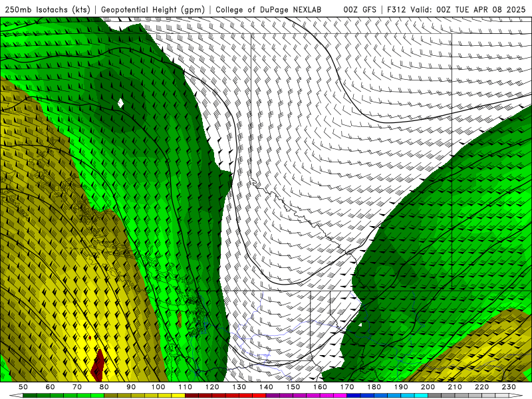Click the bright red swatch just before 140
532x399 pixels.
pos(259,396)
